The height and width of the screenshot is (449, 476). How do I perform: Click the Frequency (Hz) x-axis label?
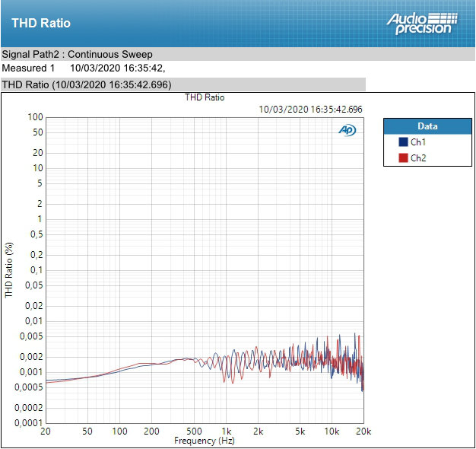click(x=205, y=441)
